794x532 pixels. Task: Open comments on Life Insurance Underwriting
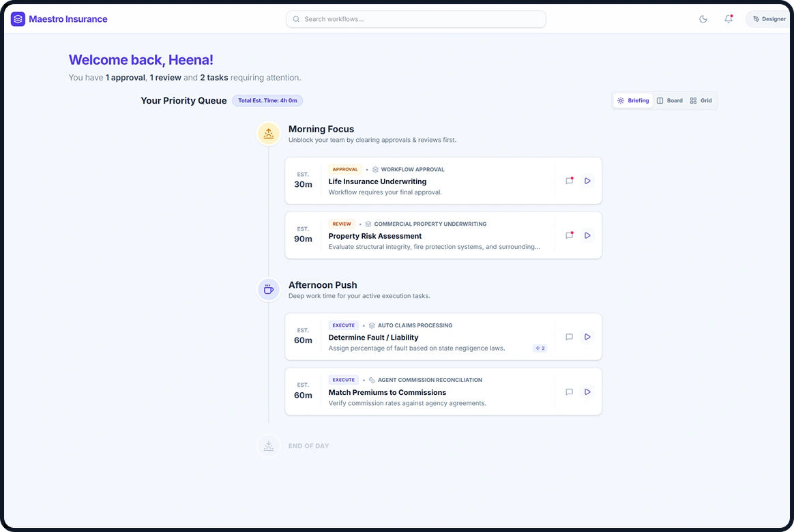click(x=569, y=181)
